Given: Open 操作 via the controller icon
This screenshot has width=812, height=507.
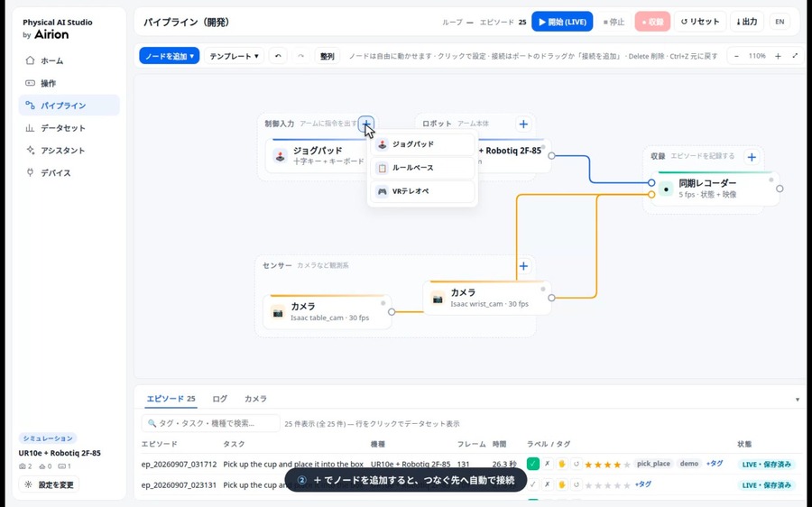Looking at the screenshot, I should [x=30, y=83].
